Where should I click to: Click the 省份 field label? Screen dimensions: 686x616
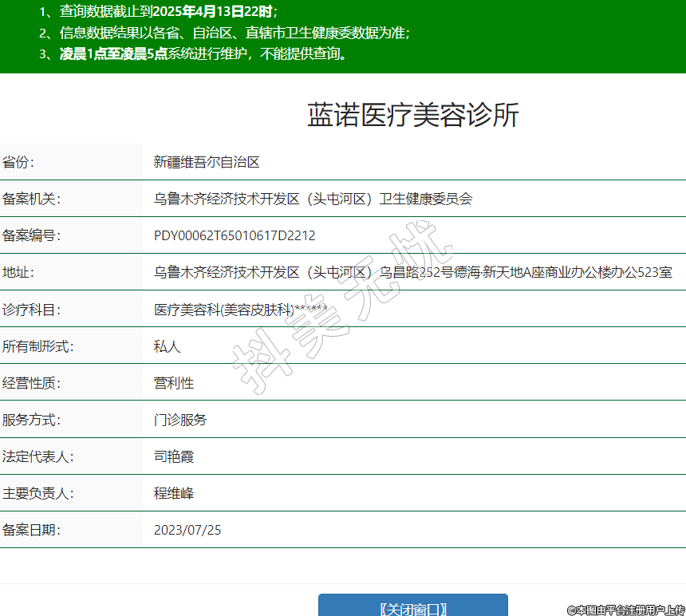point(18,162)
